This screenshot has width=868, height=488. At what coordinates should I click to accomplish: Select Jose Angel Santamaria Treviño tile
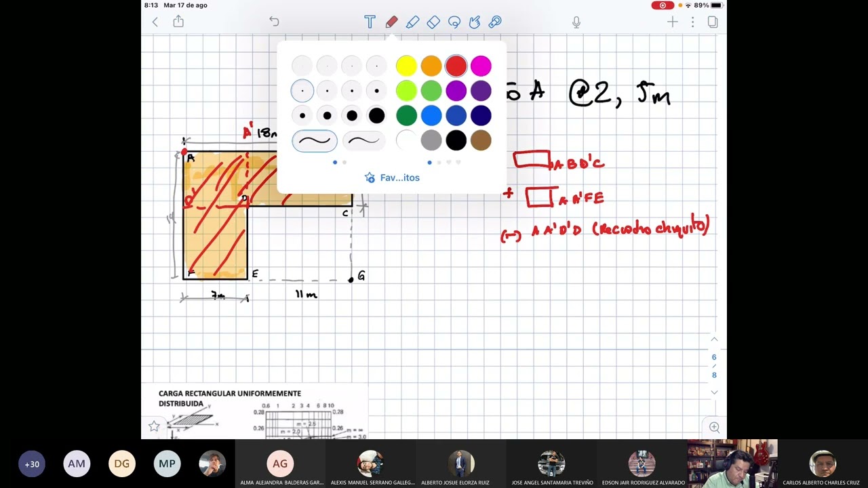point(551,464)
